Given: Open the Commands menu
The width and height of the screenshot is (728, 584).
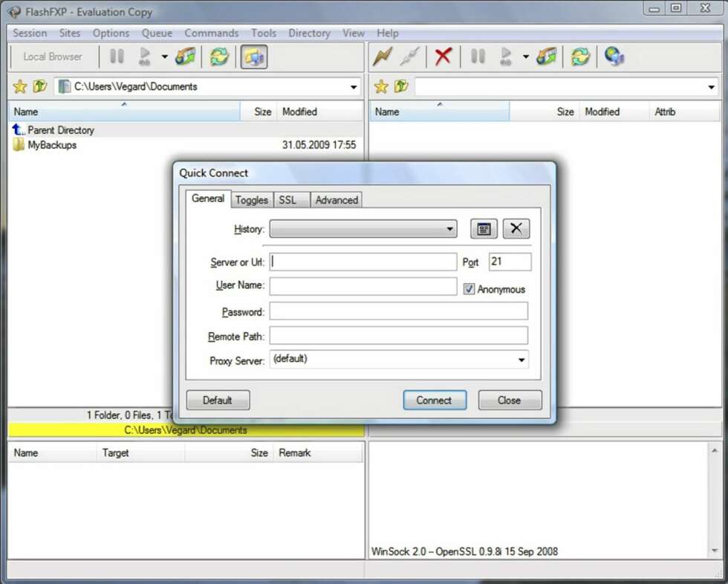Looking at the screenshot, I should click(x=211, y=33).
